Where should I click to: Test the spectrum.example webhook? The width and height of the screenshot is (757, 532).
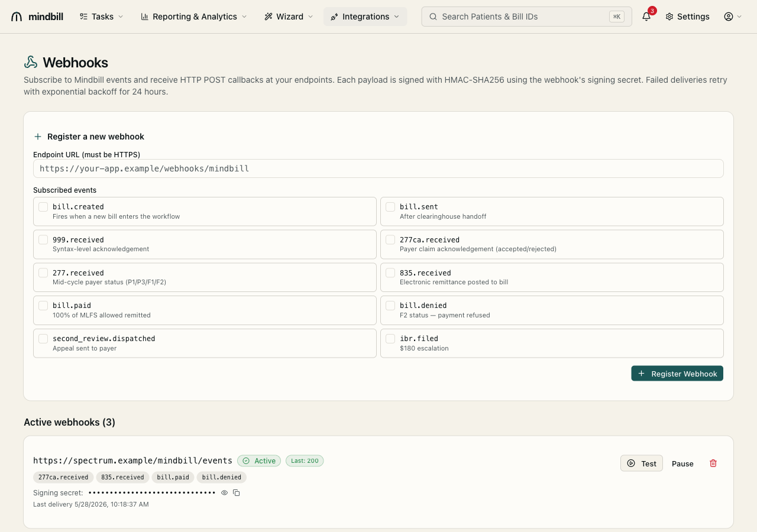click(642, 463)
